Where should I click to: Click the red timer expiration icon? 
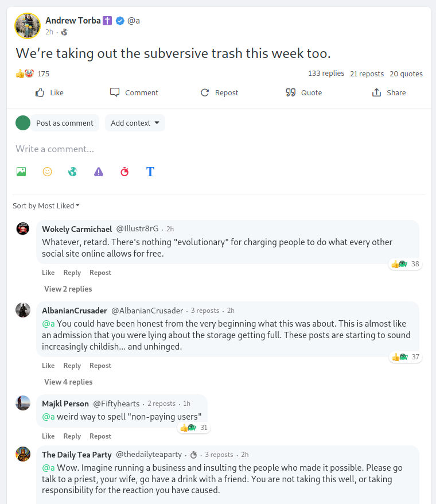click(x=124, y=172)
